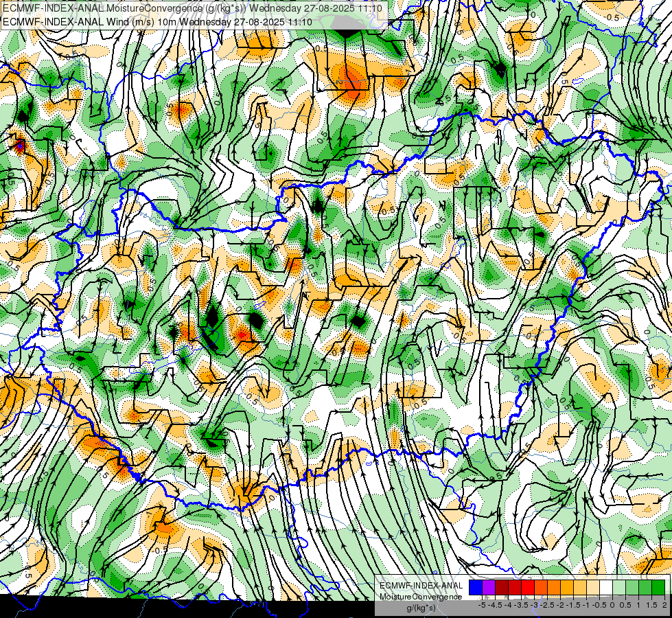This screenshot has width=672, height=618.
Task: Click the MoistureConvergence title line at top
Action: pos(192,8)
